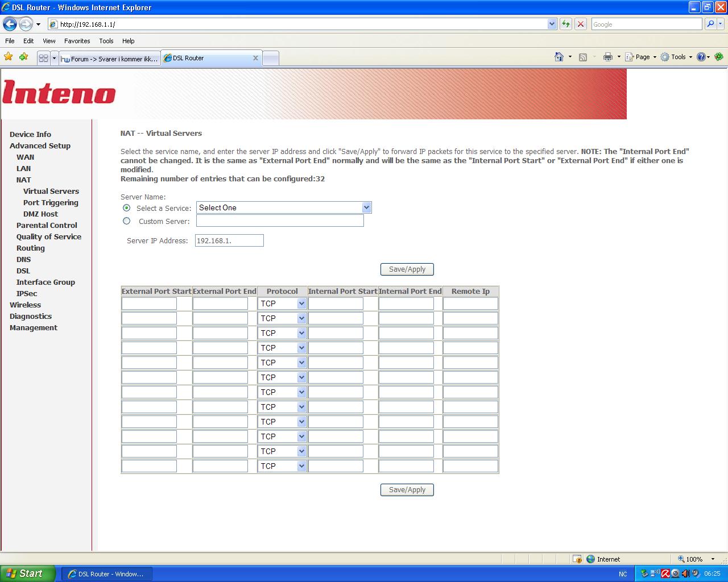
Task: Open Quality of Service in sidebar
Action: point(49,236)
